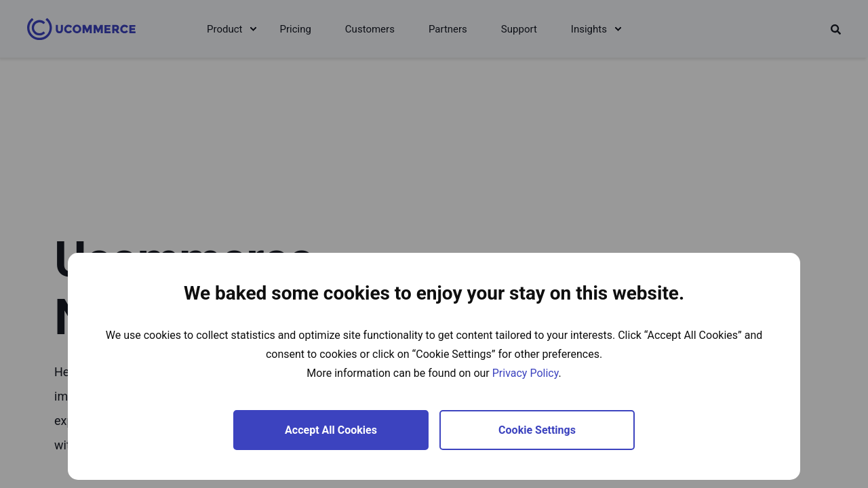Open the Customers nav item
Image resolution: width=868 pixels, height=488 pixels.
coord(370,29)
